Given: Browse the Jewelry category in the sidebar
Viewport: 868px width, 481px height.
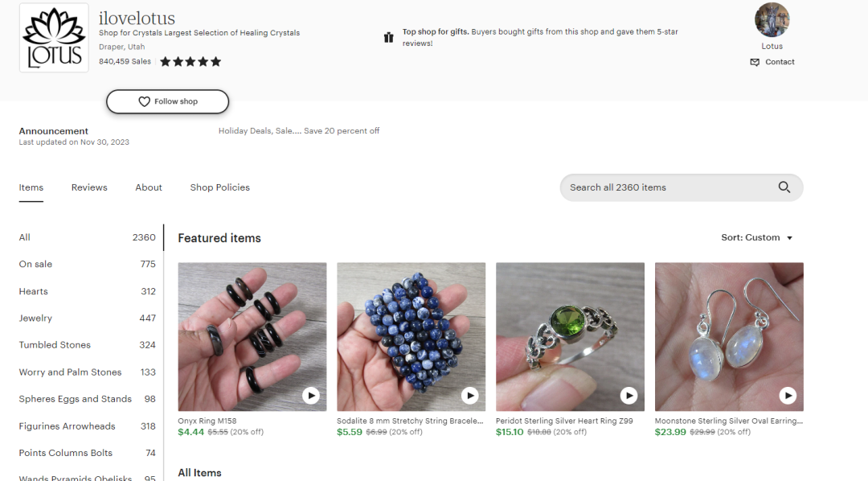Looking at the screenshot, I should pos(35,318).
